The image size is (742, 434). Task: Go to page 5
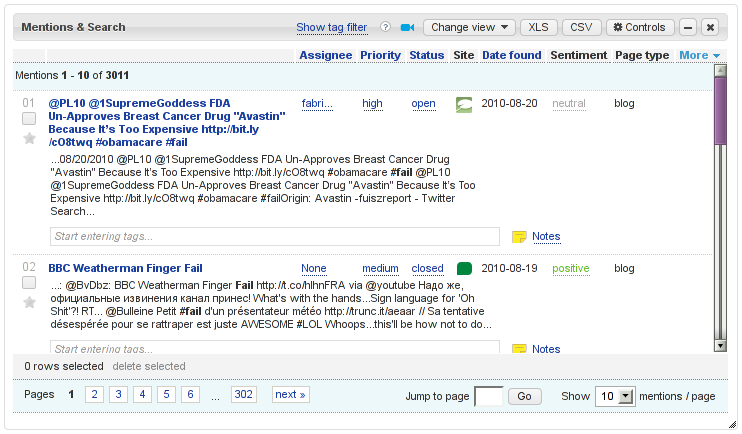point(166,394)
